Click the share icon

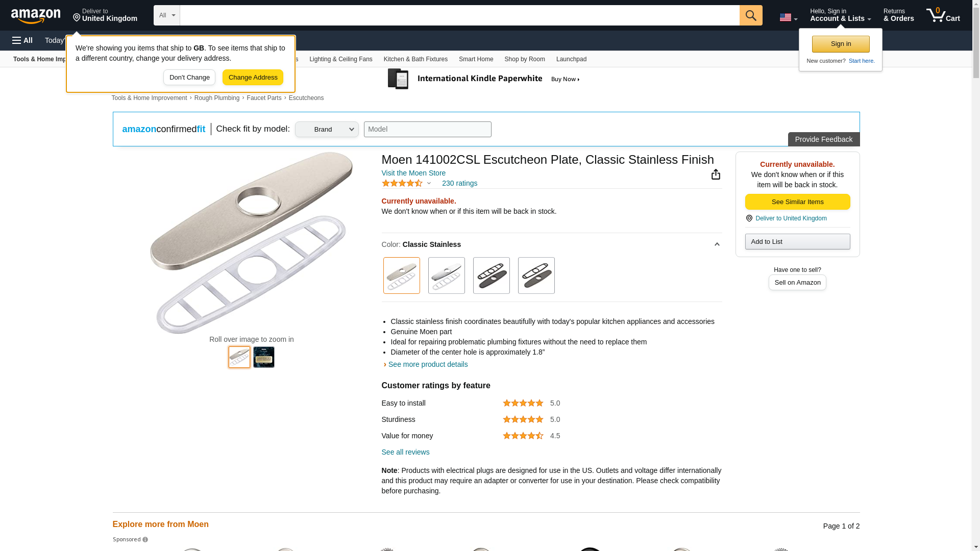(x=716, y=174)
